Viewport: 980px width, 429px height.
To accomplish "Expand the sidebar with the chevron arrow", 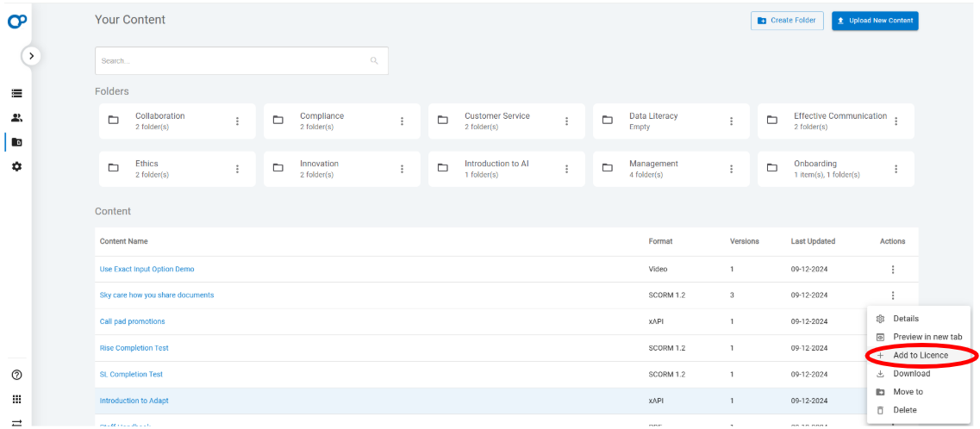I will tap(31, 55).
